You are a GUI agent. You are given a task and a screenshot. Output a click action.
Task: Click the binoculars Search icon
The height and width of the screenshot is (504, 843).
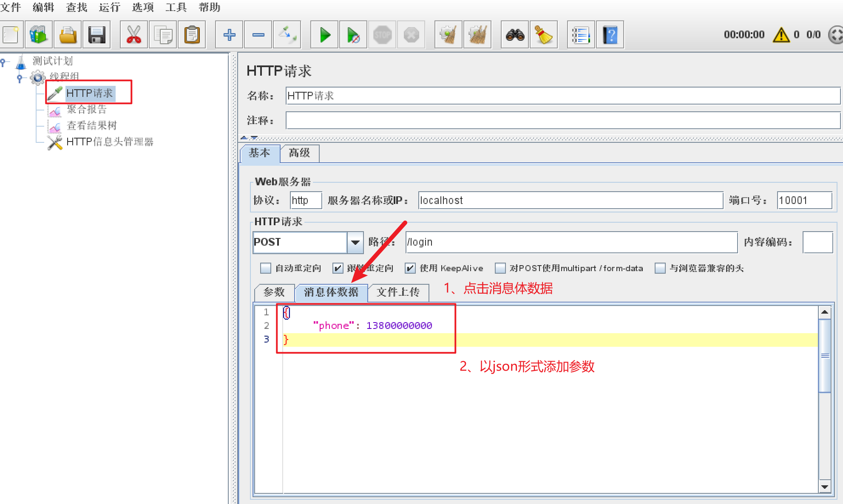tap(515, 35)
